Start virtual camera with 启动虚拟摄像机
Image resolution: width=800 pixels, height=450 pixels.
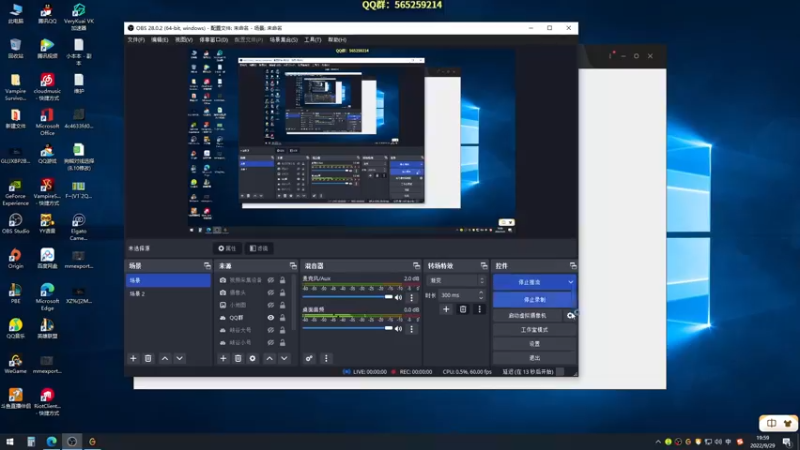[x=528, y=315]
